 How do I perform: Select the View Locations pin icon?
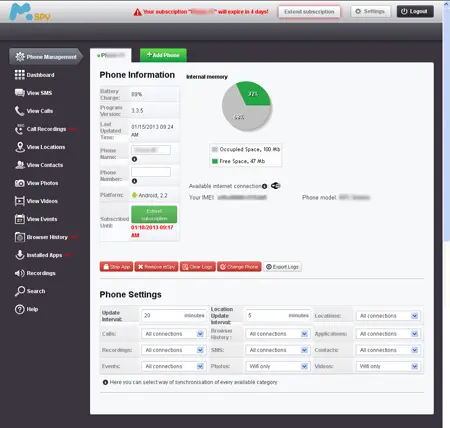pos(20,147)
